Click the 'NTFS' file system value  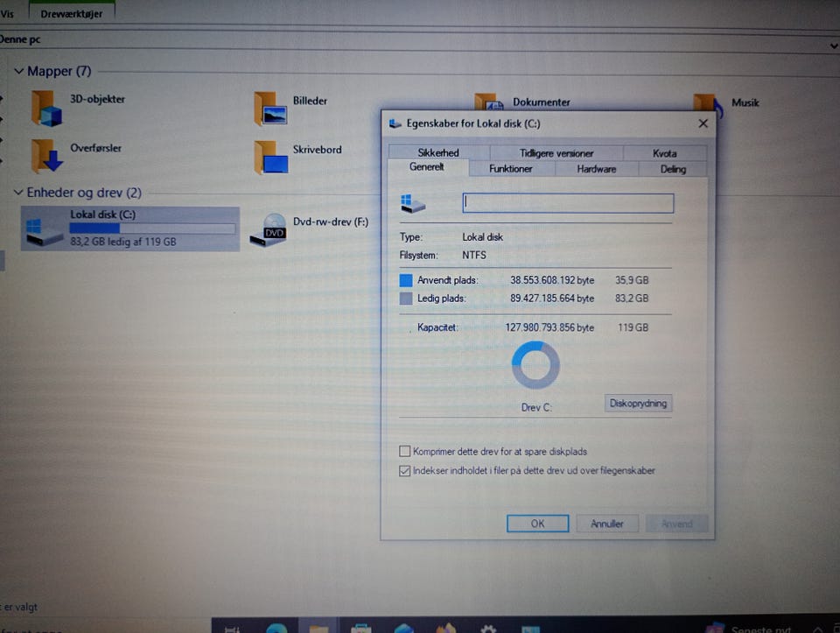click(474, 255)
